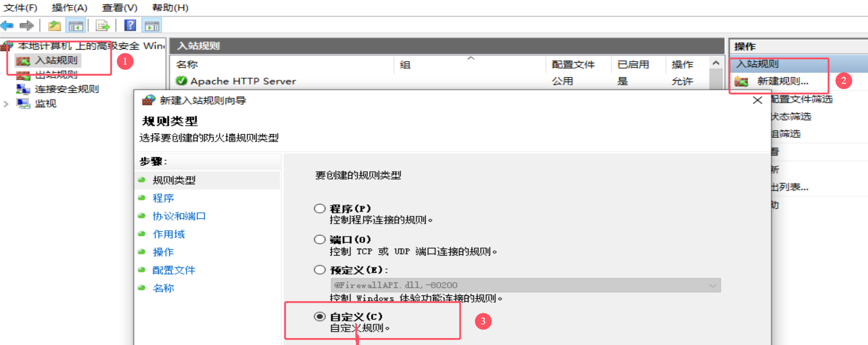
Task: Select the Predefined (预定义) rule type
Action: tap(320, 270)
